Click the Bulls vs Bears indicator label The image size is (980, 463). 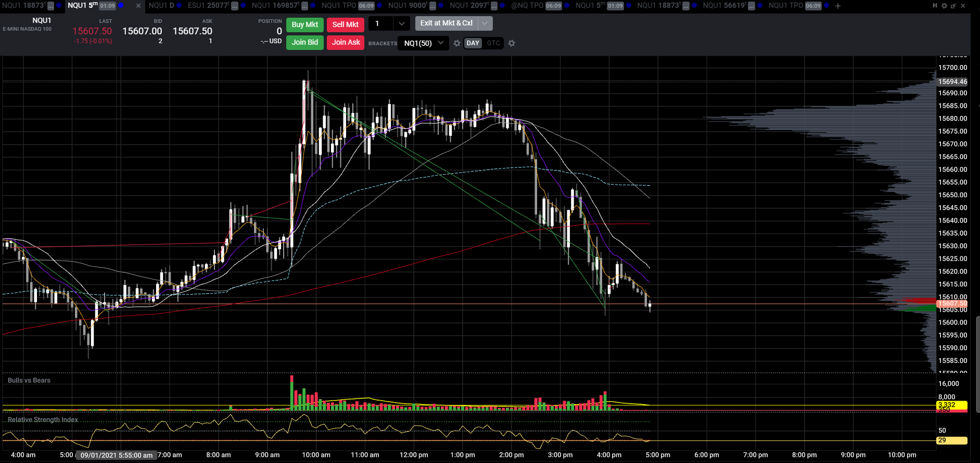29,380
